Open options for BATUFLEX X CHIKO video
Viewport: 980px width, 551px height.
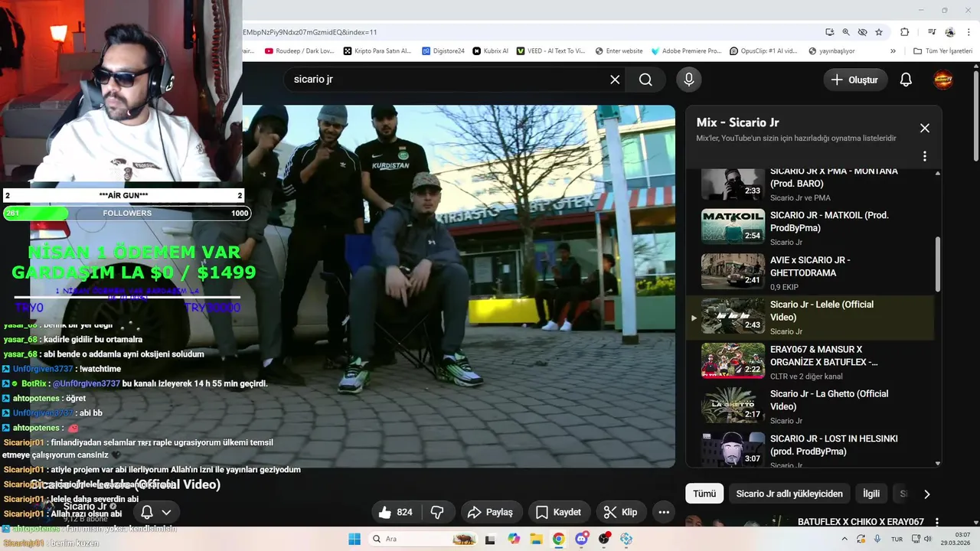pos(936,522)
